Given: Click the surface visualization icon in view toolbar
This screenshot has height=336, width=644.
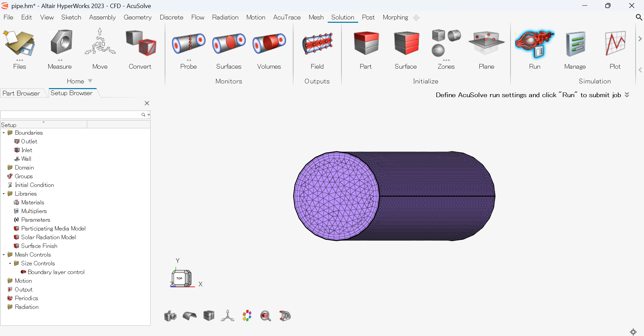Looking at the screenshot, I should click(x=190, y=316).
